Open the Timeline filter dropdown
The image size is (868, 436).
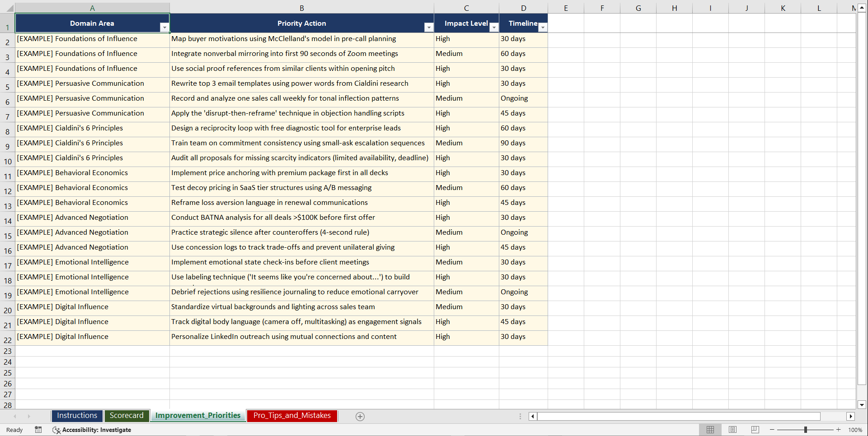(542, 27)
